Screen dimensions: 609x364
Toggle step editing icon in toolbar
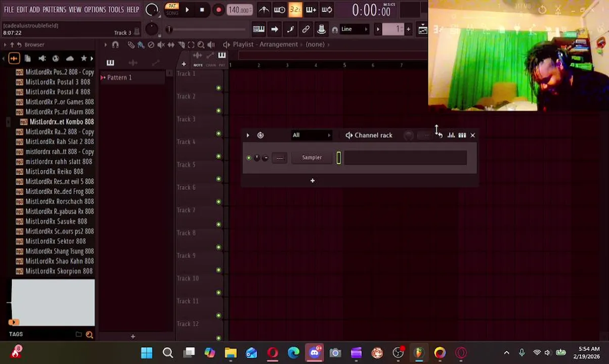290,29
